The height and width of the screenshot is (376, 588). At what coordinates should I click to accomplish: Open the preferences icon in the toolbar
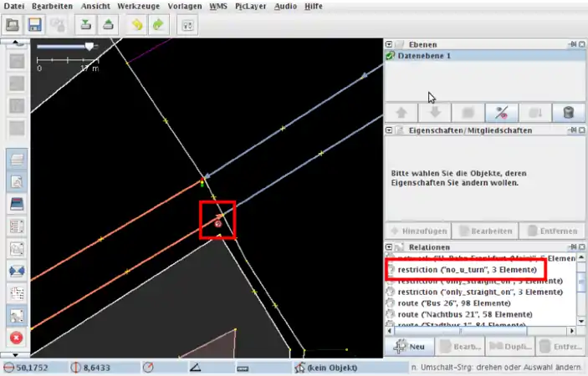click(x=188, y=24)
